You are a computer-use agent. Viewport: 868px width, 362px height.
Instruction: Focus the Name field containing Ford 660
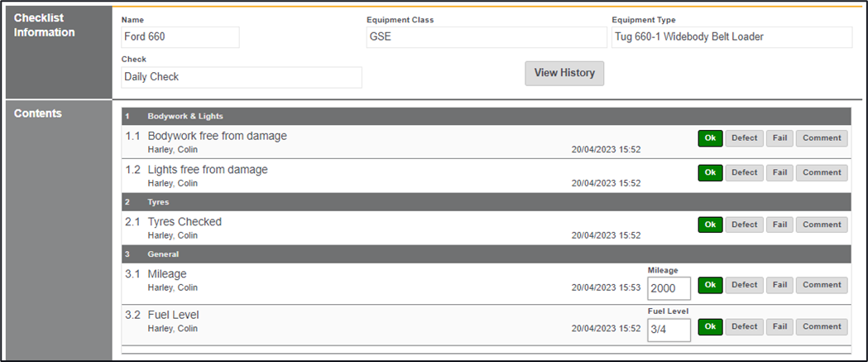(x=180, y=37)
